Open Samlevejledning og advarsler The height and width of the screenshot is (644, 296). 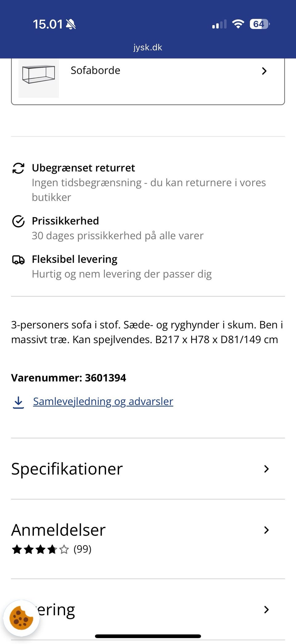[x=103, y=401]
